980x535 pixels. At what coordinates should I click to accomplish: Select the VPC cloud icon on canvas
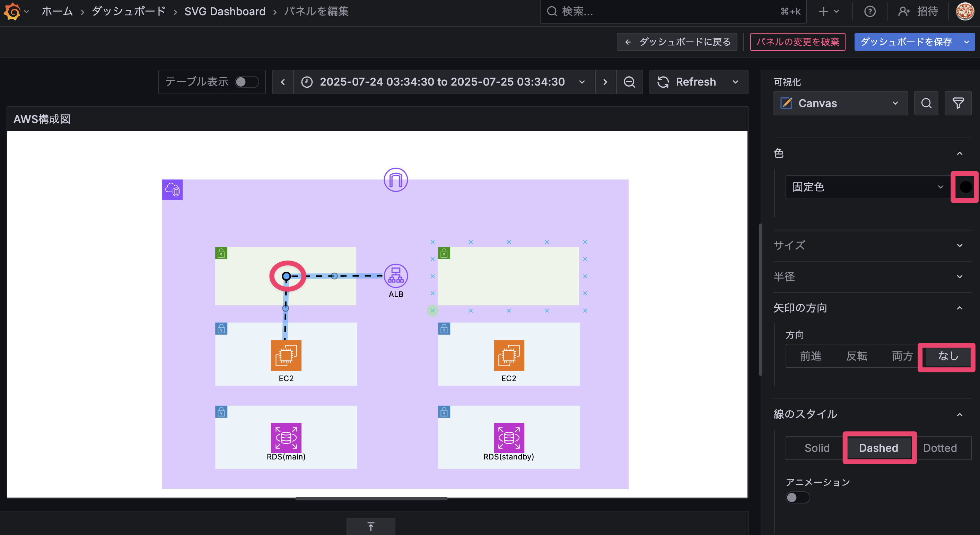[172, 190]
